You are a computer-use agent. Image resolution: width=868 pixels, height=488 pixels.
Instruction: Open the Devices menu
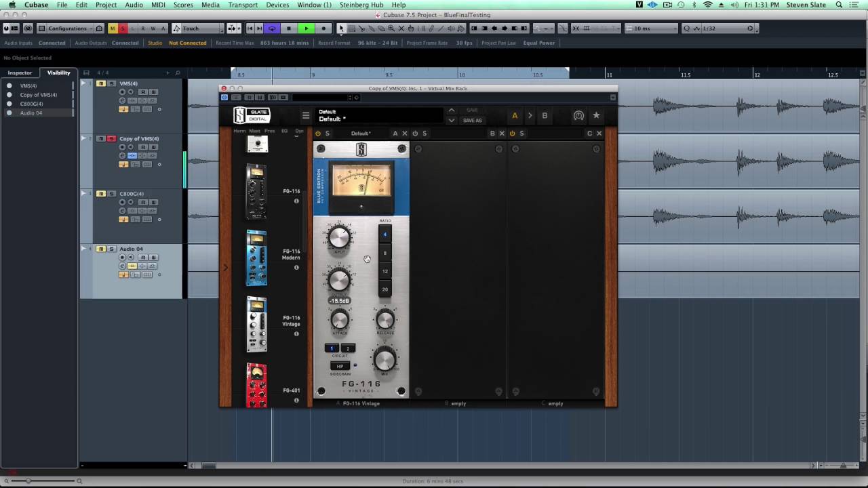click(x=277, y=5)
